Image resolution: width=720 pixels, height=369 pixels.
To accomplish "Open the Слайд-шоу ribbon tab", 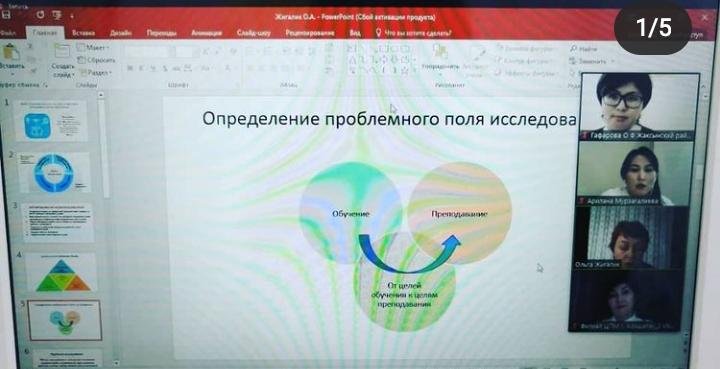I will (254, 33).
